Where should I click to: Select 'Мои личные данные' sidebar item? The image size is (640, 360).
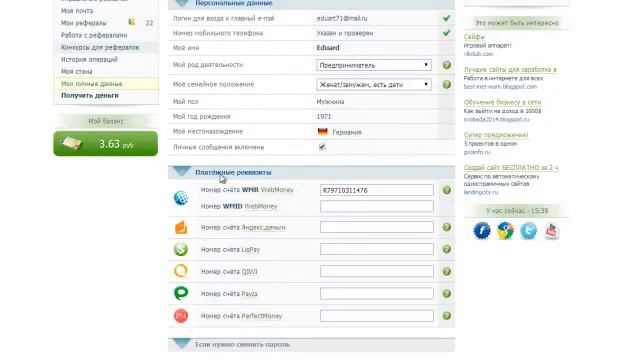coord(92,84)
